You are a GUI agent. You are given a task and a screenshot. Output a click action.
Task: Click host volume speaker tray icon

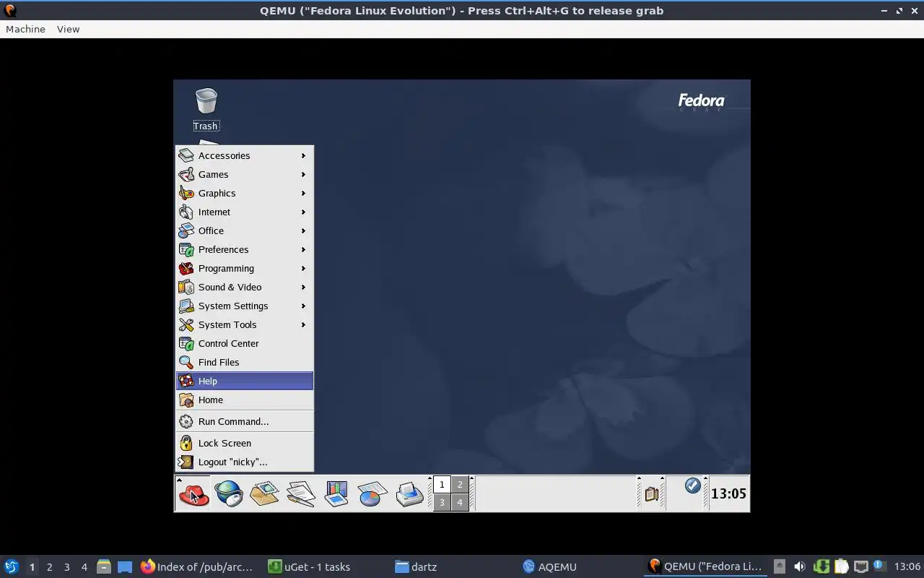tap(800, 566)
